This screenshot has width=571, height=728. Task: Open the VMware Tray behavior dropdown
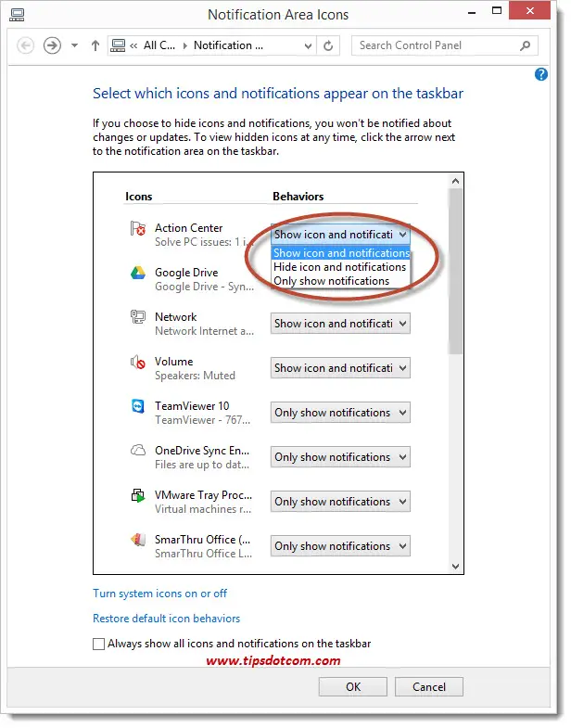(x=340, y=502)
